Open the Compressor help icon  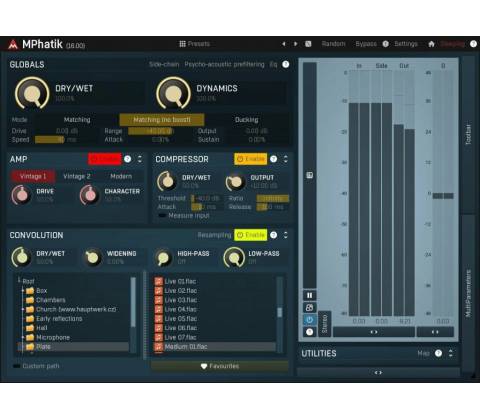274,159
